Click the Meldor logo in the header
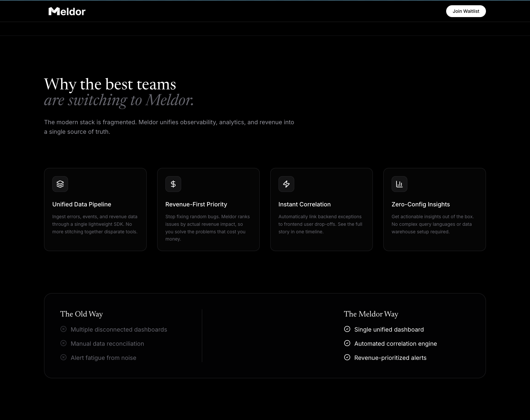The height and width of the screenshot is (420, 530). pyautogui.click(x=67, y=11)
